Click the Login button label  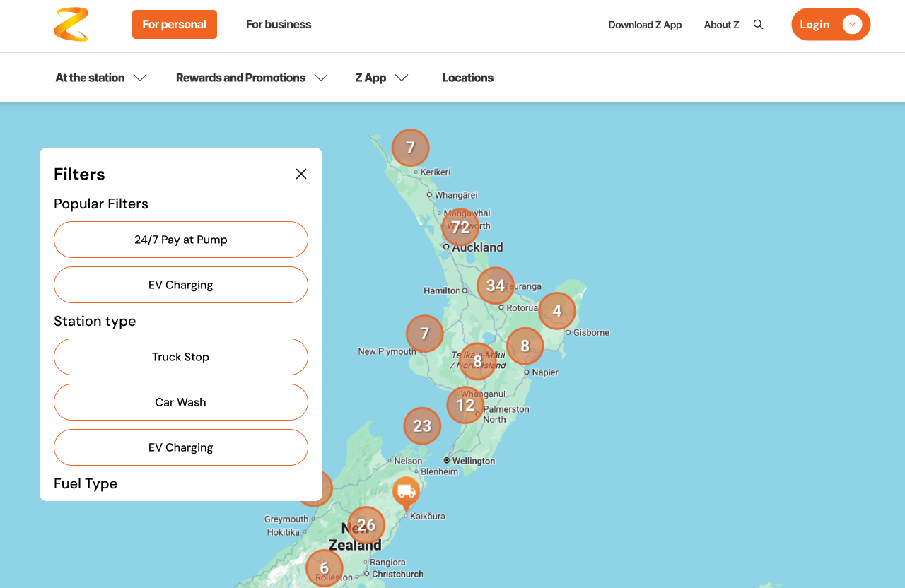814,25
